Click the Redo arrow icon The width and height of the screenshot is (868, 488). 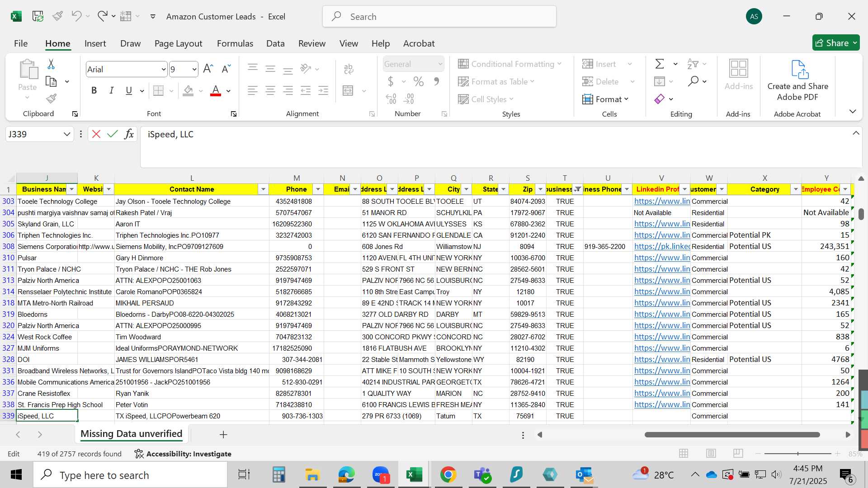click(103, 16)
